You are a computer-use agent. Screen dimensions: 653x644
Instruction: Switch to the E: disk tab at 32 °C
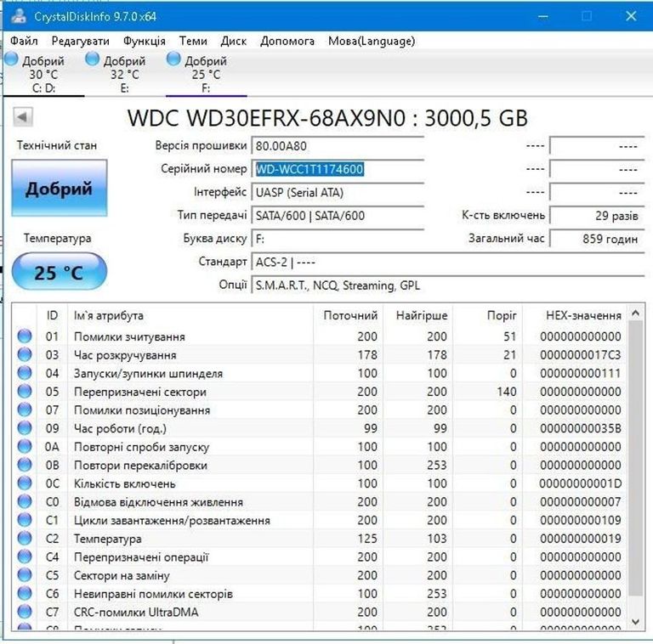click(124, 74)
